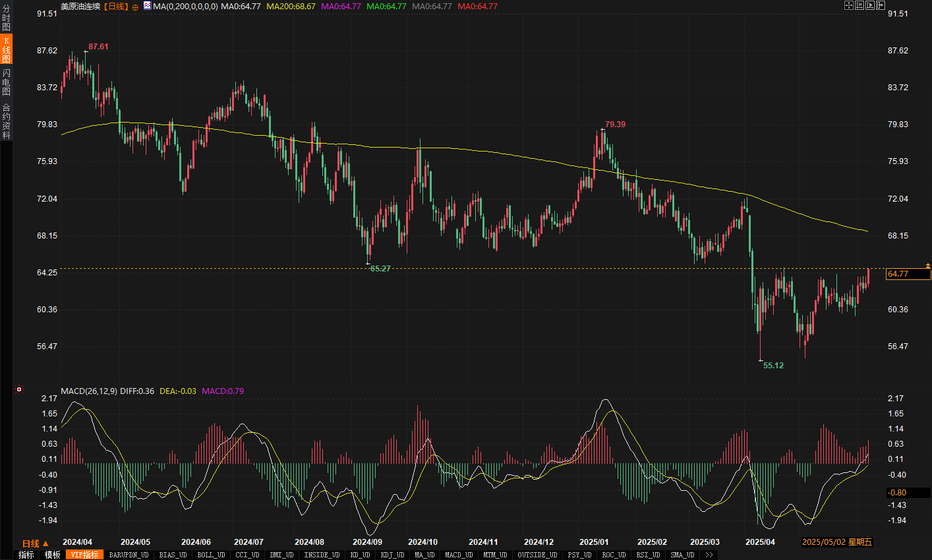Click the 2025/05/02 星期五 date label
Viewport: 932px width, 560px height.
pyautogui.click(x=837, y=542)
